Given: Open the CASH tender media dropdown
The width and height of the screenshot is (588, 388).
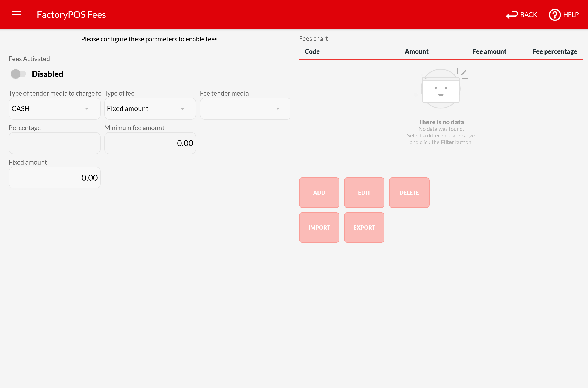Looking at the screenshot, I should click(54, 109).
